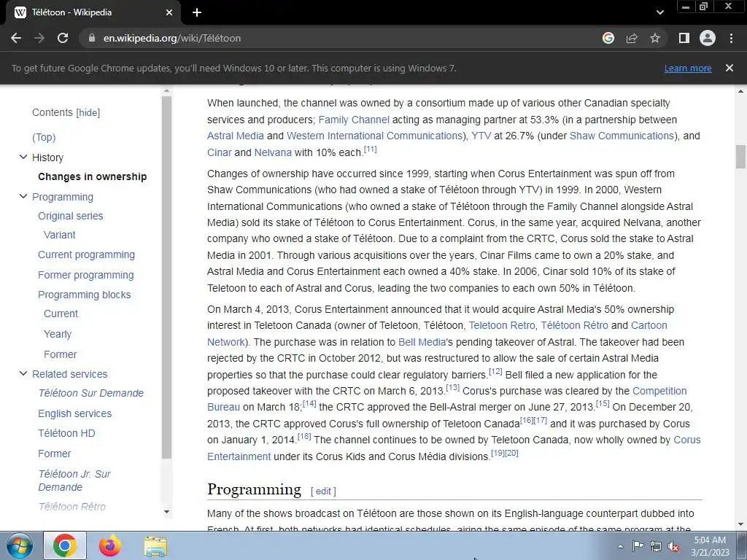Open the Chrome profile avatar
The image size is (747, 560).
[708, 38]
